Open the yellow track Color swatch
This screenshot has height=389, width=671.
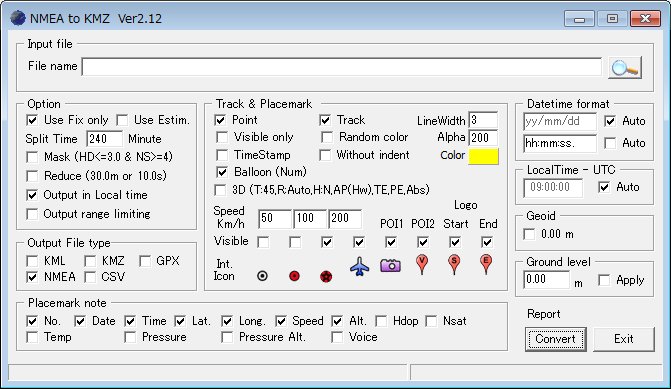484,156
